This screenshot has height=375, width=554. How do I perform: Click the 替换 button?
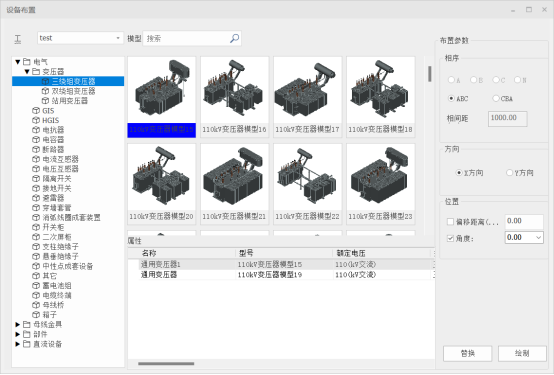[467, 353]
